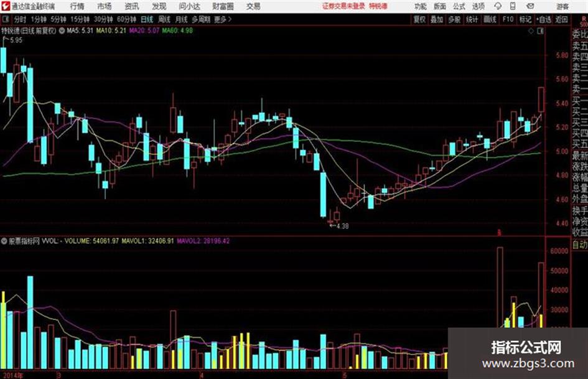The width and height of the screenshot is (588, 379).
Task: Open the 行情 menu
Action: coord(77,6)
